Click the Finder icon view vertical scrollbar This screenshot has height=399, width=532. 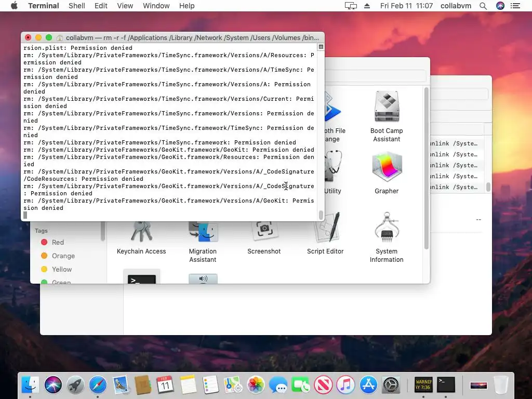click(x=427, y=169)
